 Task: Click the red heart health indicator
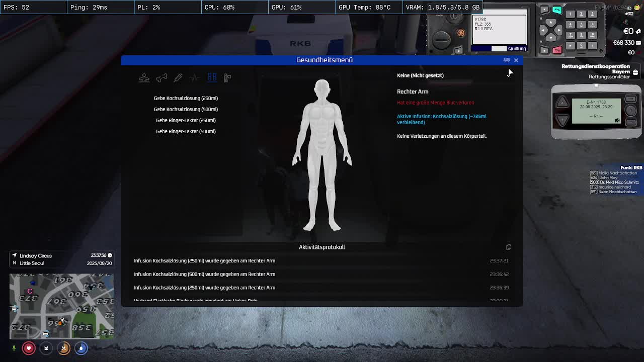click(29, 348)
